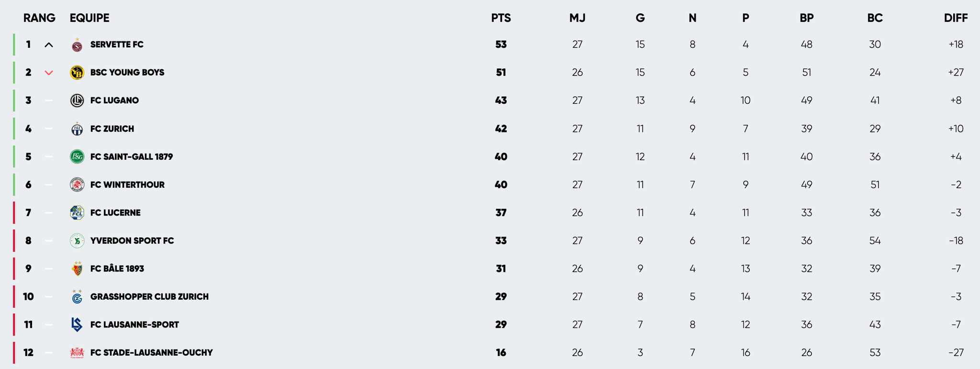The image size is (980, 369).
Task: Click the FC Lausanne-Sport logo icon
Action: click(x=77, y=325)
